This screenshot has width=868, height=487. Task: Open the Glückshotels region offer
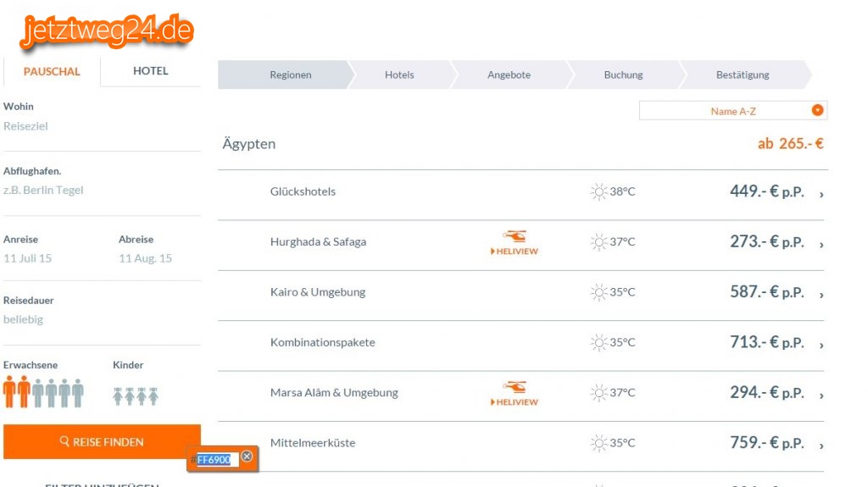pyautogui.click(x=303, y=191)
